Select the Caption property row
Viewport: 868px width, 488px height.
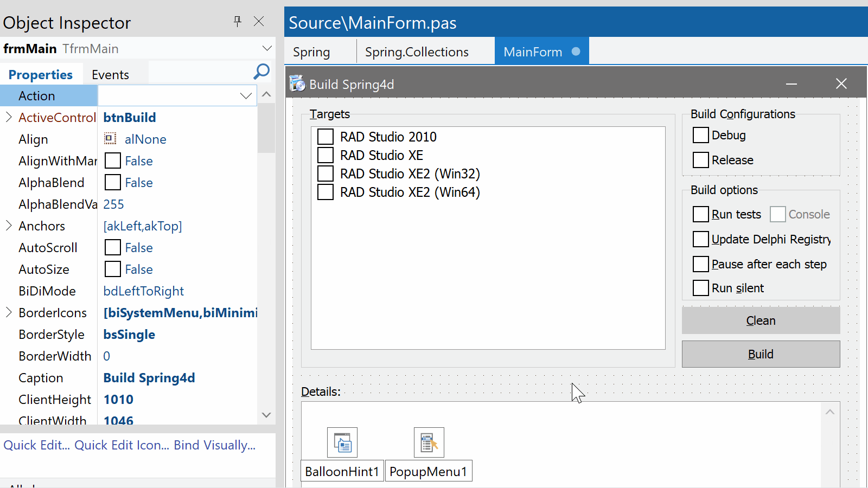click(129, 377)
